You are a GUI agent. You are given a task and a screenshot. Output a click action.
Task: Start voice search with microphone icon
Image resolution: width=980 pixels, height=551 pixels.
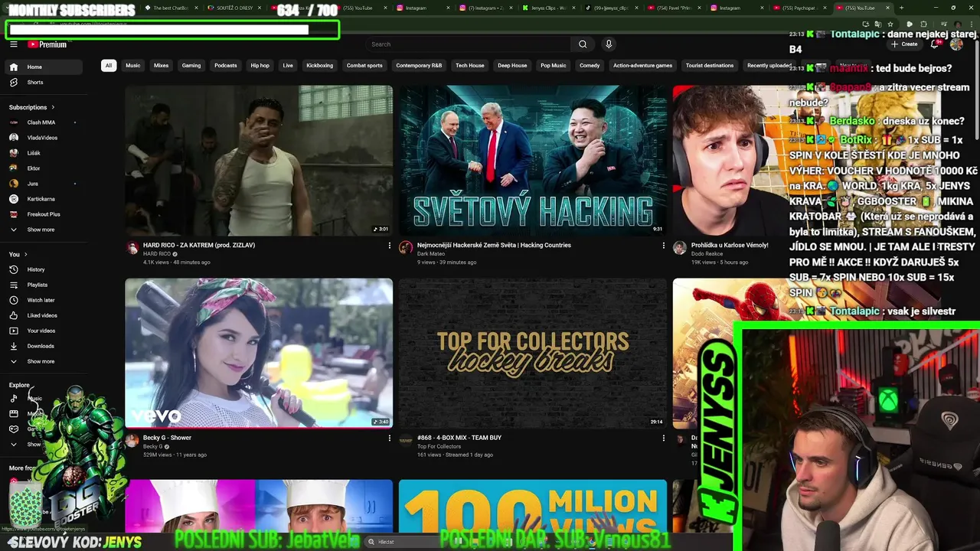click(x=609, y=44)
